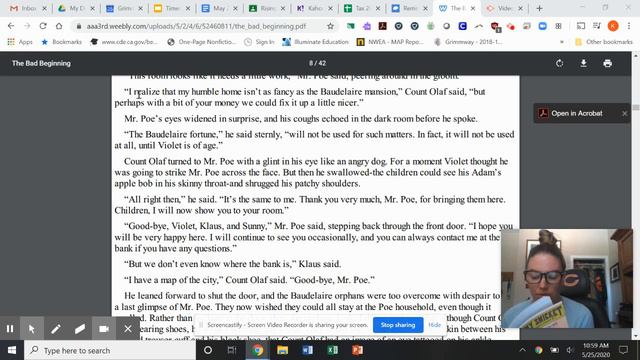
Task: Switch to the Kahoot tab
Action: tap(314, 8)
